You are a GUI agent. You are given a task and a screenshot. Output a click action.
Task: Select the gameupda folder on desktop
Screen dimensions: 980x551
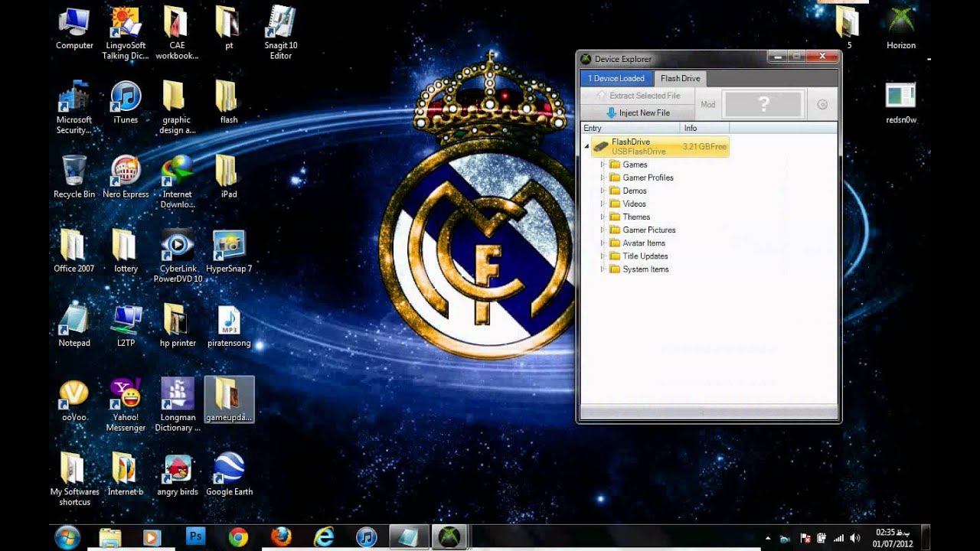click(x=229, y=399)
